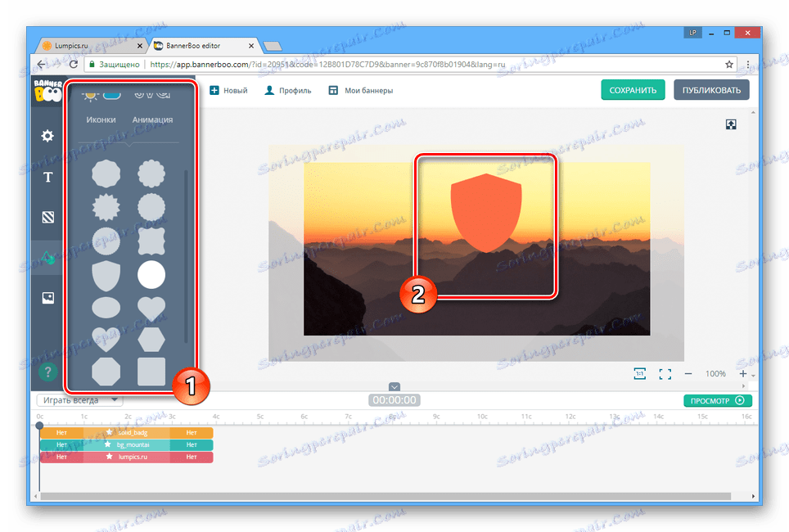Bookmark page with star icon

click(x=729, y=65)
